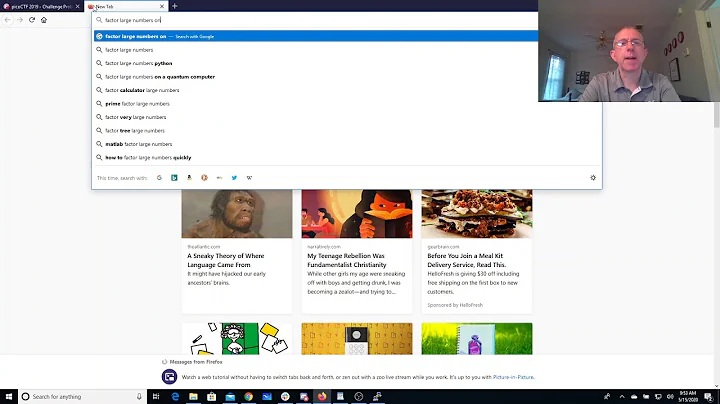
Task: Search this time with DuckDuckGo icon
Action: coord(204,178)
